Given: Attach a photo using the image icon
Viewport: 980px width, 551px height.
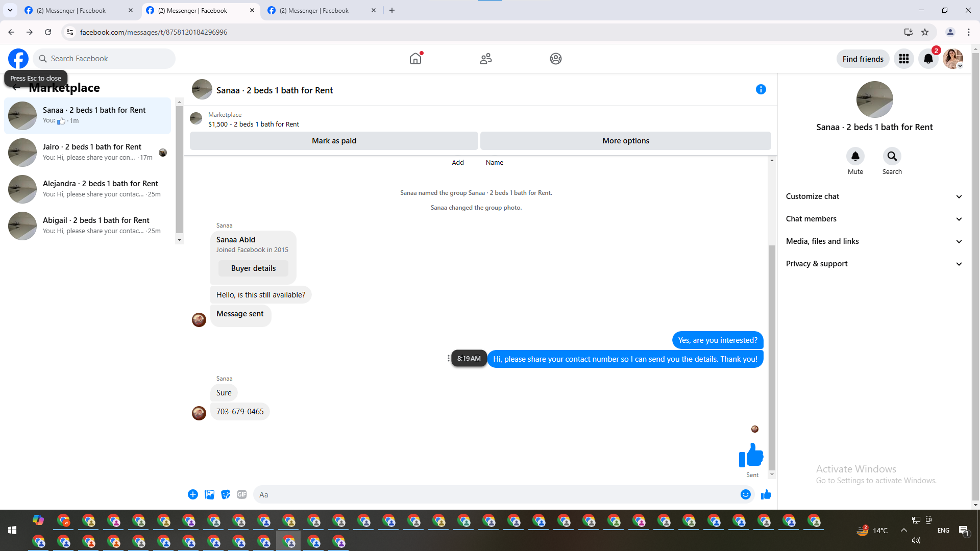Looking at the screenshot, I should (x=209, y=494).
